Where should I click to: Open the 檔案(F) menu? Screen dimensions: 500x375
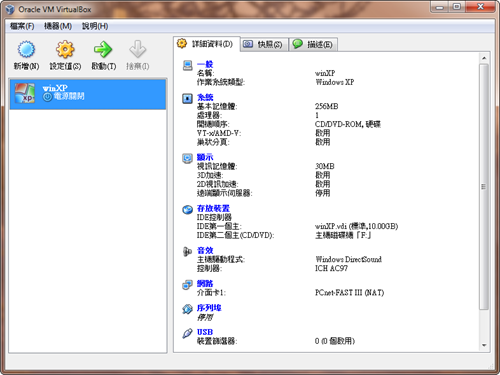point(22,26)
